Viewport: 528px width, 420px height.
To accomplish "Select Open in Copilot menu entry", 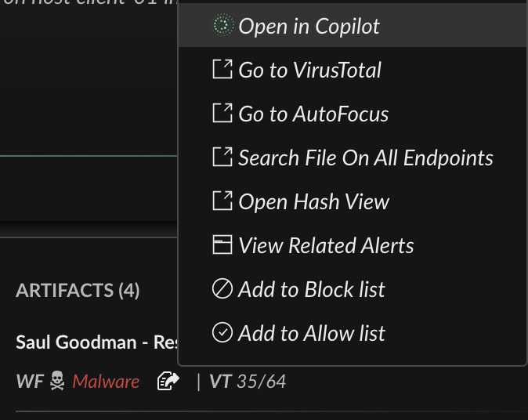I will 309,26.
